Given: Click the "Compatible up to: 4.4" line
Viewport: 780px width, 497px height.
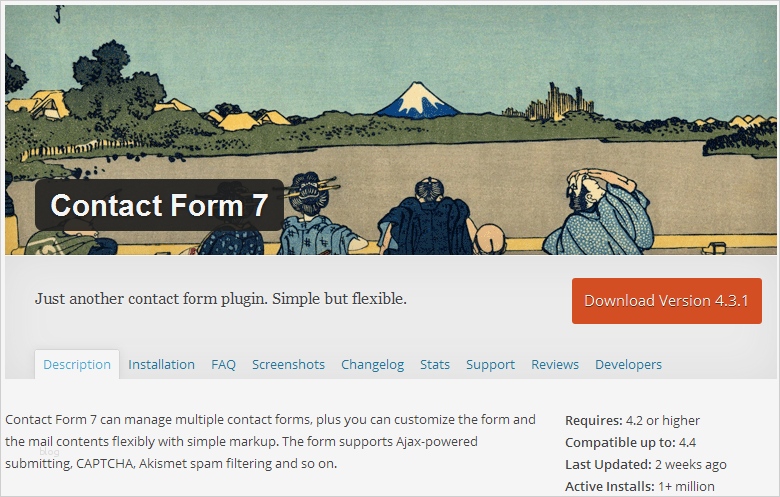Looking at the screenshot, I should (629, 442).
